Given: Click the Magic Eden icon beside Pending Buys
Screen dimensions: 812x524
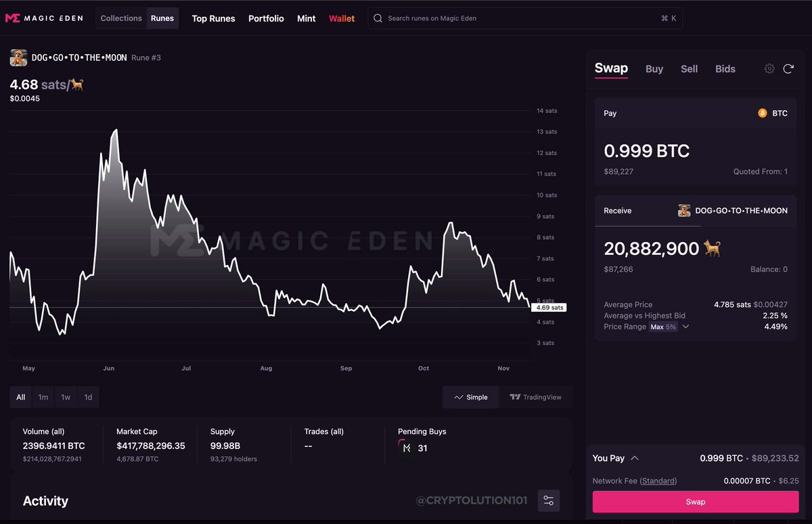Looking at the screenshot, I should (407, 448).
